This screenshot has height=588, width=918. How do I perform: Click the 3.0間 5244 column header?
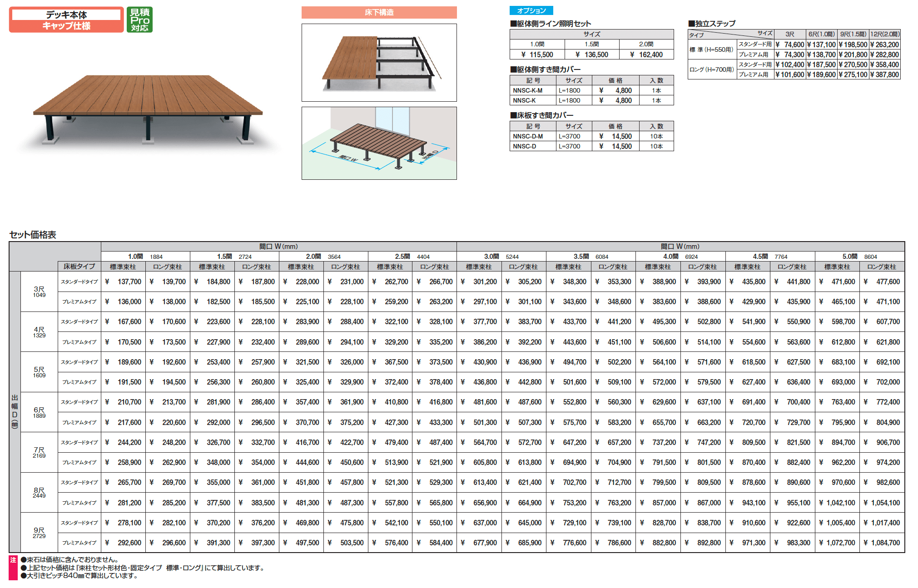coord(501,257)
